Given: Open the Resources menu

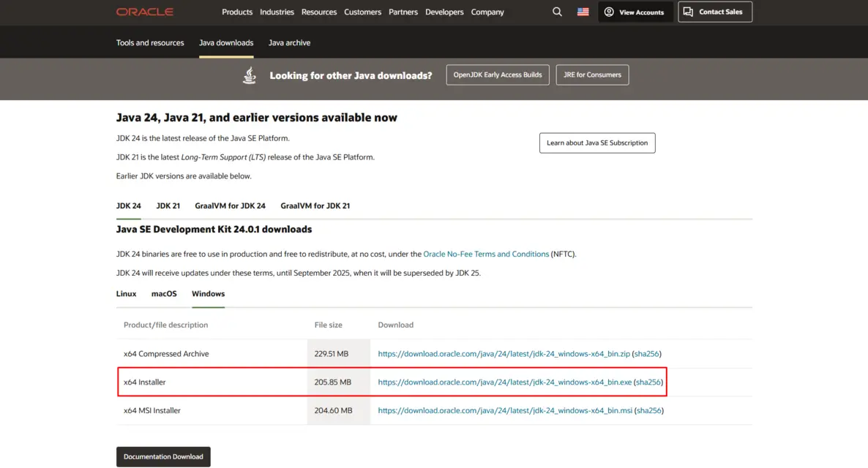Looking at the screenshot, I should [x=319, y=12].
